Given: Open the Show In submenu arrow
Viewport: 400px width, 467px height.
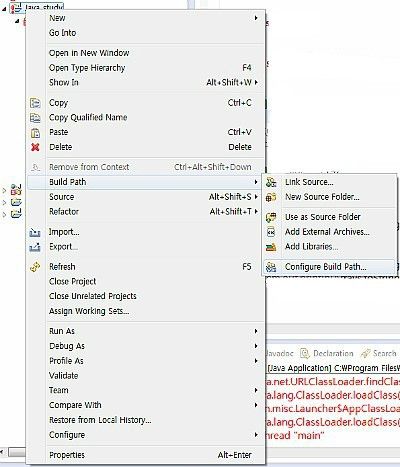Looking at the screenshot, I should (x=256, y=82).
